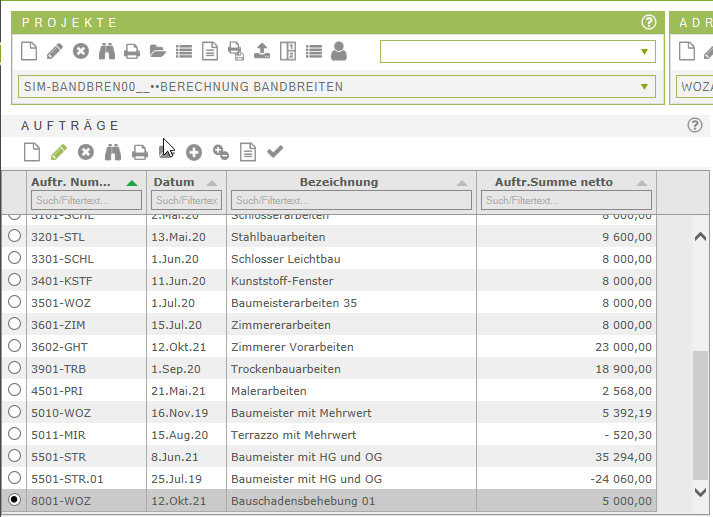Screen dimensions: 713x517
Task: Click the print icon in Aufträge toolbar
Action: [x=140, y=152]
